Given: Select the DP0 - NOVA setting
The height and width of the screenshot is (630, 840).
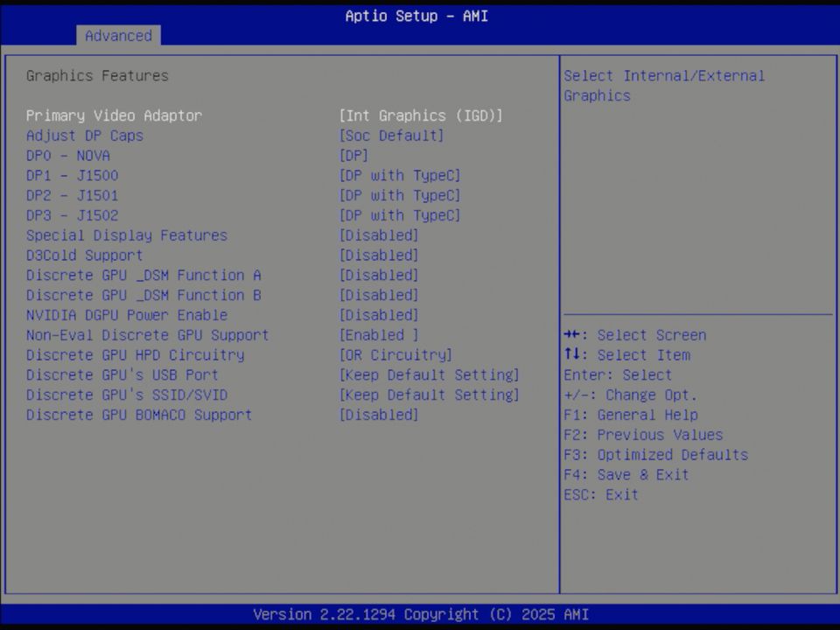Looking at the screenshot, I should (x=68, y=155).
